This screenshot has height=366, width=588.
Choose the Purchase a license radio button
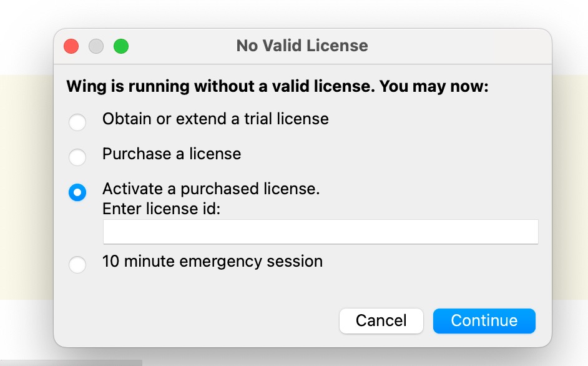pyautogui.click(x=77, y=157)
